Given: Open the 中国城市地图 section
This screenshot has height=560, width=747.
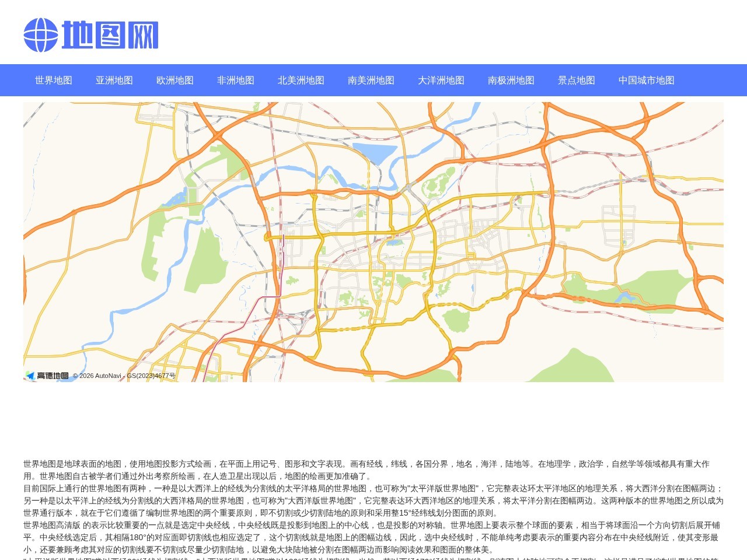Looking at the screenshot, I should click(646, 80).
